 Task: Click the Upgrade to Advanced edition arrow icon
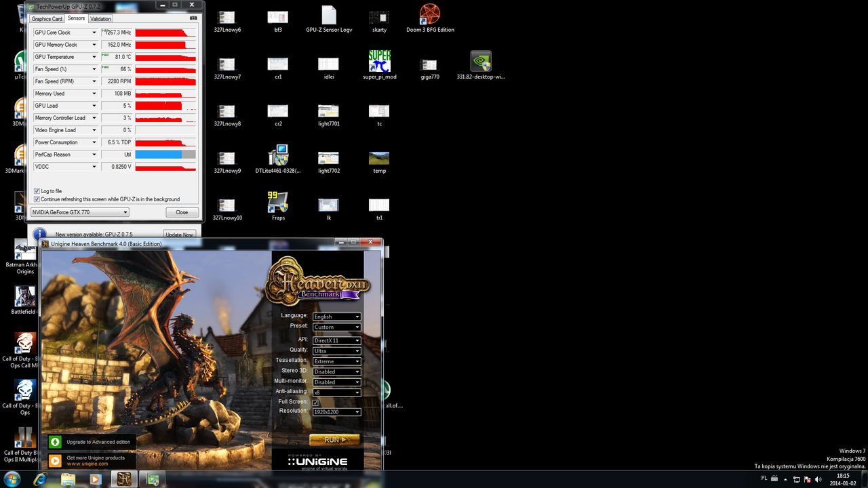click(x=55, y=442)
